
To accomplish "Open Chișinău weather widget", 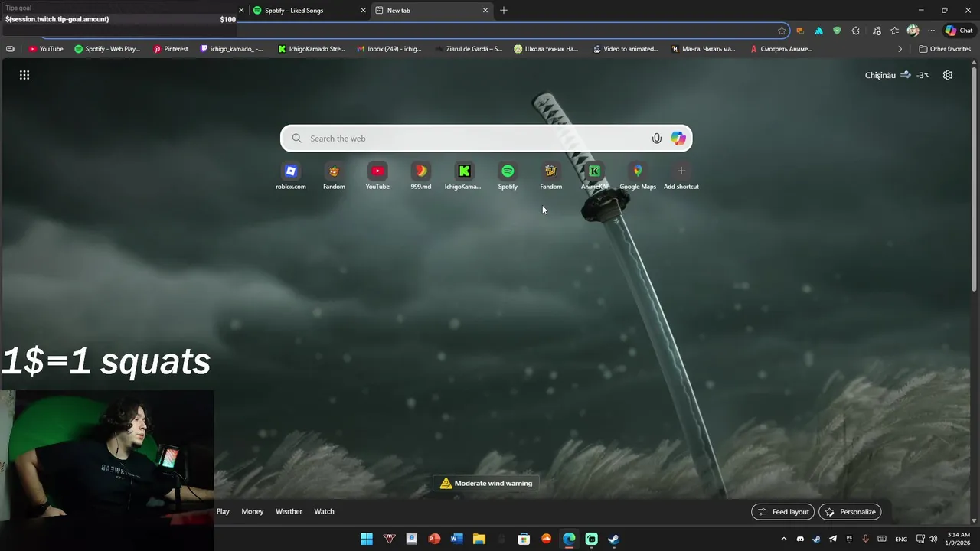I will (x=897, y=75).
